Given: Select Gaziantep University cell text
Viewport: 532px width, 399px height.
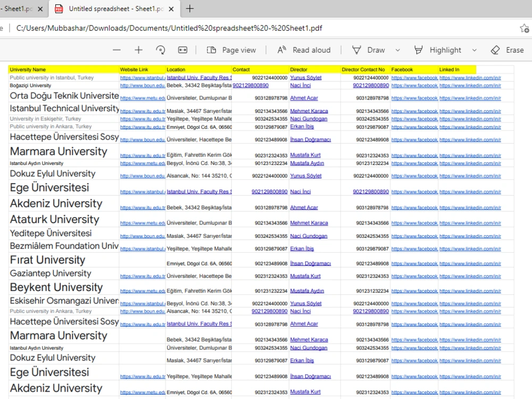Looking at the screenshot, I should tap(51, 273).
